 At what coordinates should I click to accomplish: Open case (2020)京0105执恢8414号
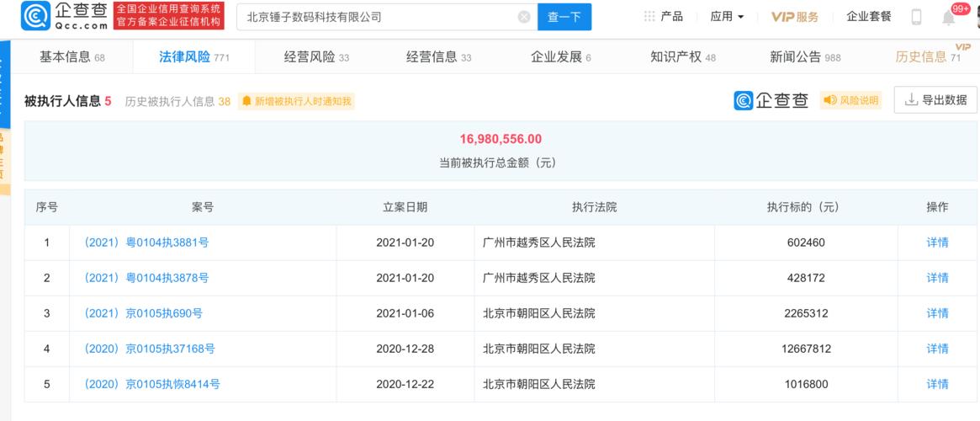tap(151, 384)
